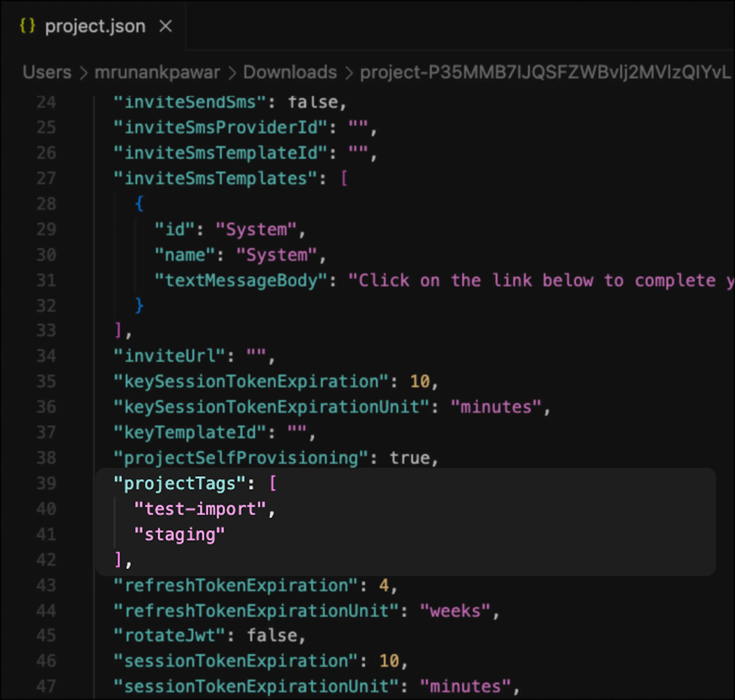Select the "projectTags" key name
This screenshot has width=735, height=700.
[178, 483]
